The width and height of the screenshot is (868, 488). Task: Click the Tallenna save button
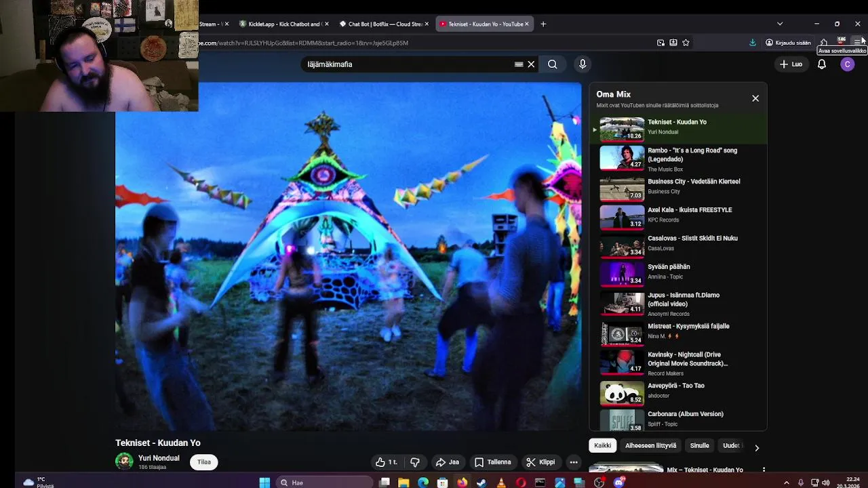[x=493, y=462]
